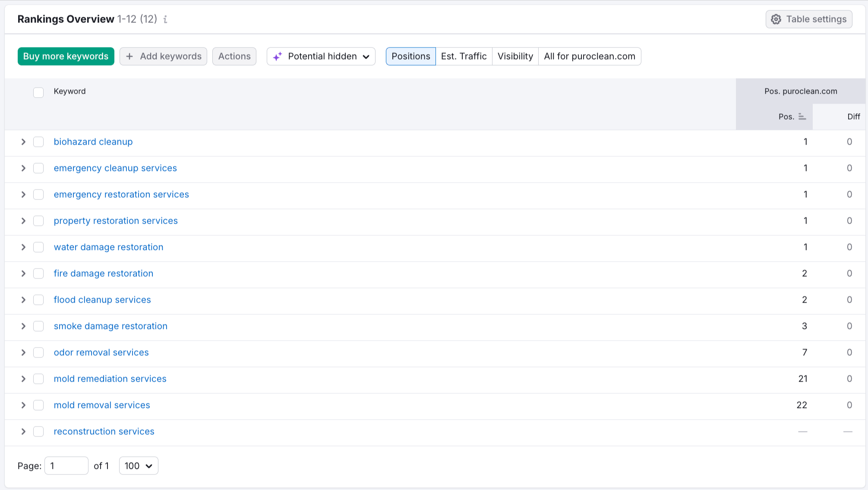Click the info icon beside Rankings Overview
Viewport: 868px width, 490px height.
[x=165, y=19]
